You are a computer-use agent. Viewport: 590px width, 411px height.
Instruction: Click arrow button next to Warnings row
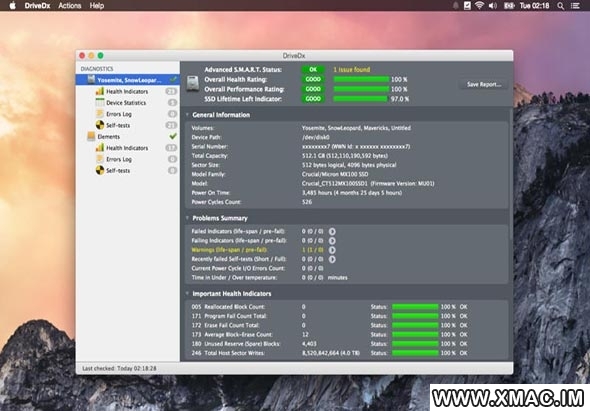point(332,250)
